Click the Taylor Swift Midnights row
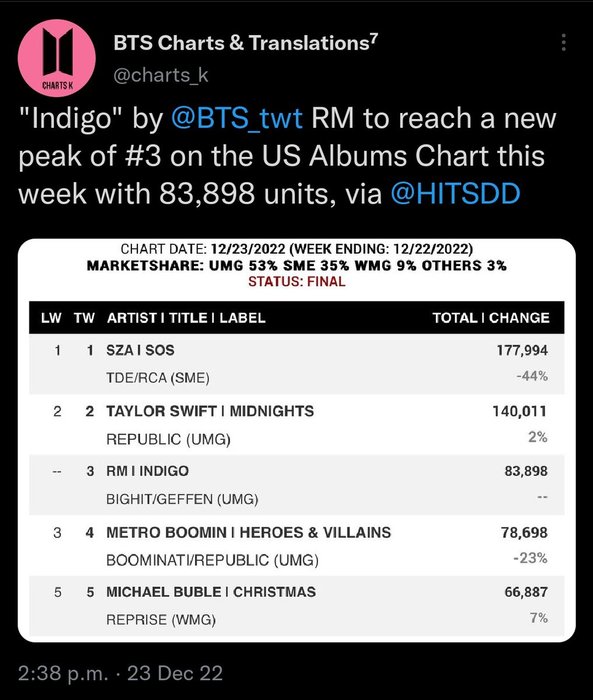Image resolution: width=593 pixels, height=700 pixels. pos(296,425)
